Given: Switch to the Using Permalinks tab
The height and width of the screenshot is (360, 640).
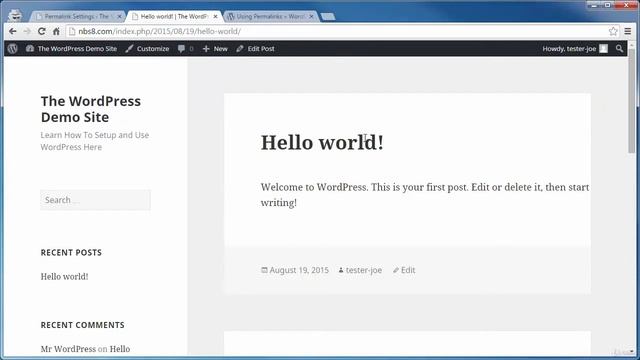Looking at the screenshot, I should pyautogui.click(x=270, y=16).
